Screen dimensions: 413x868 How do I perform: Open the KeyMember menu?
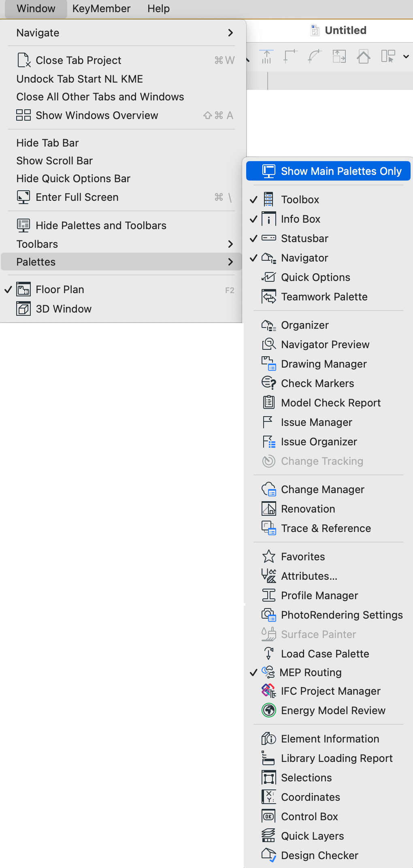101,9
